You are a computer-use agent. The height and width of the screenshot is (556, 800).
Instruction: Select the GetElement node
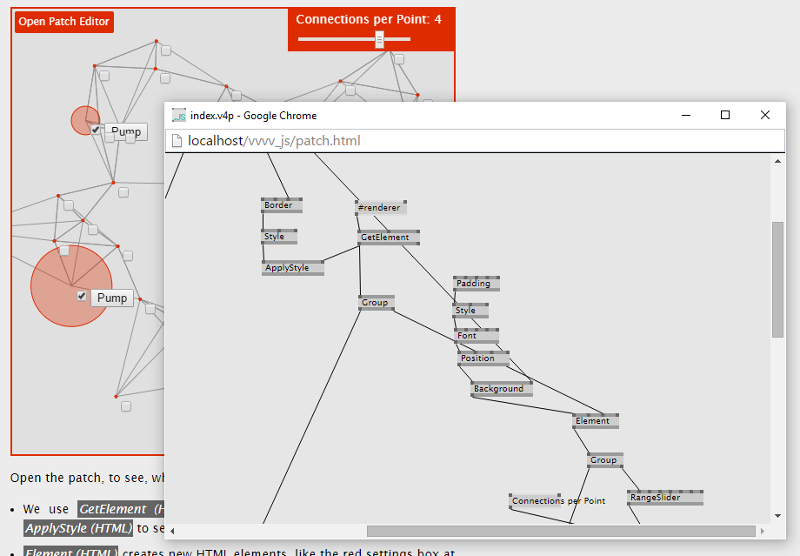(x=388, y=237)
